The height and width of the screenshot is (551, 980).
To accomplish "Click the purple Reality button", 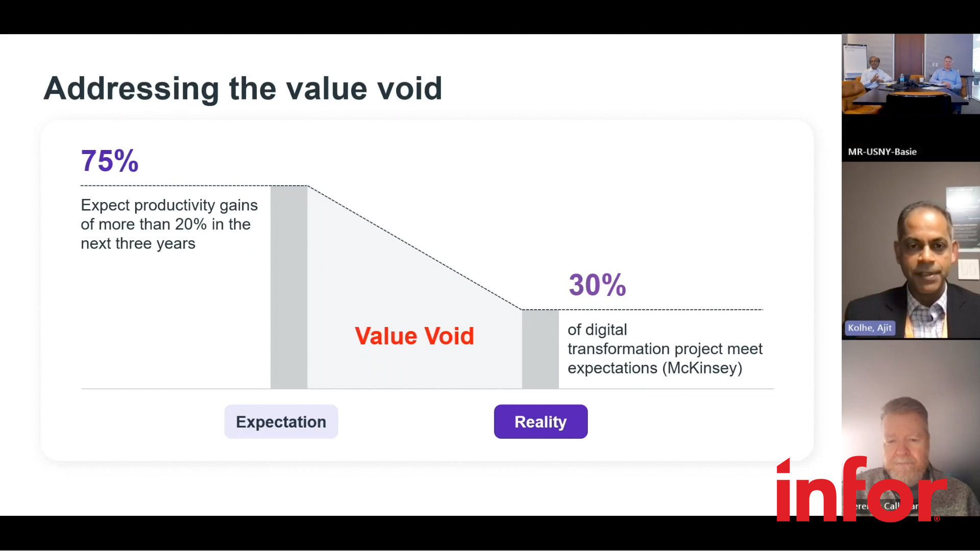I will click(541, 422).
